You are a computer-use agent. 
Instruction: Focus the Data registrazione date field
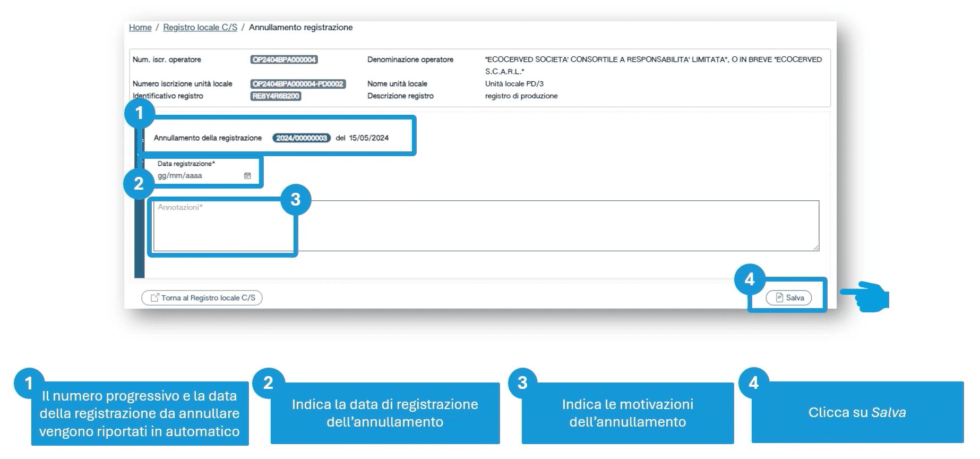pyautogui.click(x=196, y=176)
